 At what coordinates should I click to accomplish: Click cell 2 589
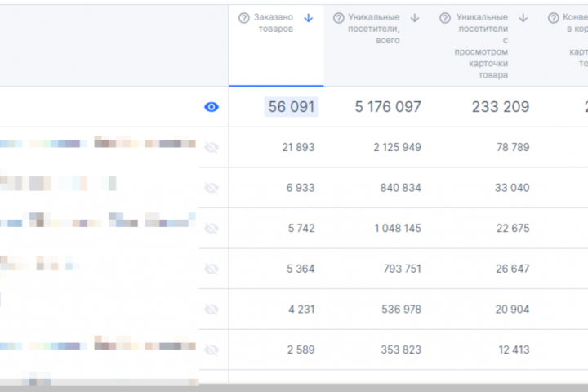(x=301, y=350)
